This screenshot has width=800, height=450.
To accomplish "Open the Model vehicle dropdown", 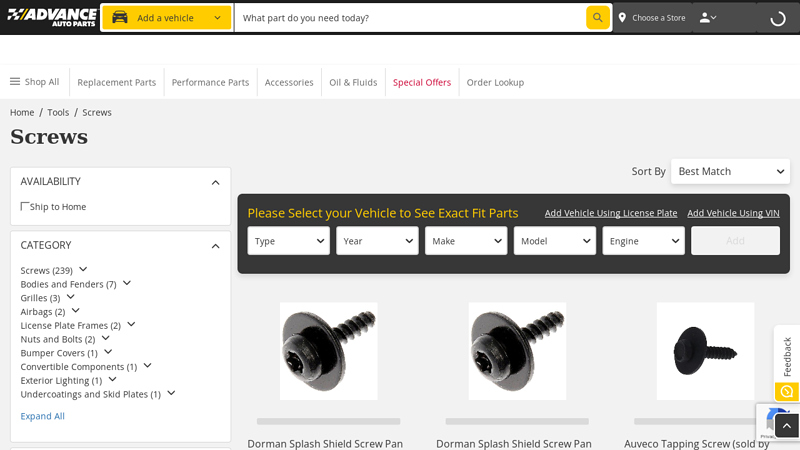I will [x=555, y=241].
